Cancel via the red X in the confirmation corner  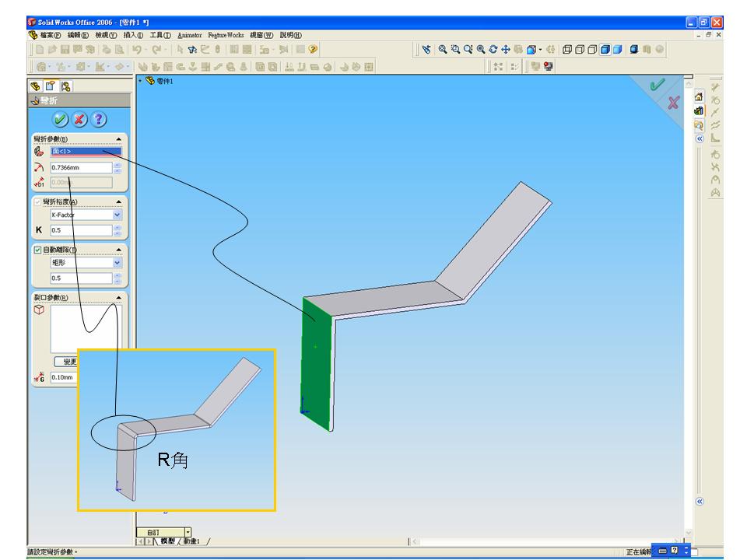[x=673, y=103]
